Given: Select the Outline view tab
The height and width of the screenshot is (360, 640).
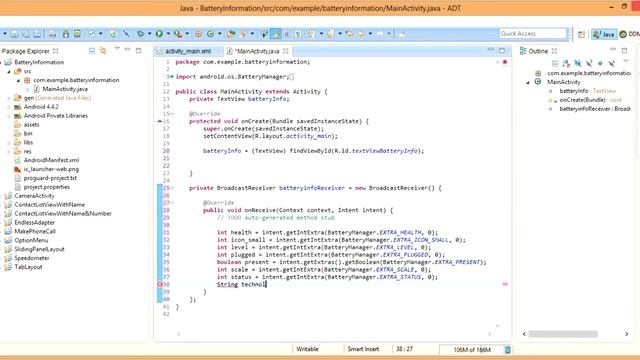Looking at the screenshot, I should (538, 51).
